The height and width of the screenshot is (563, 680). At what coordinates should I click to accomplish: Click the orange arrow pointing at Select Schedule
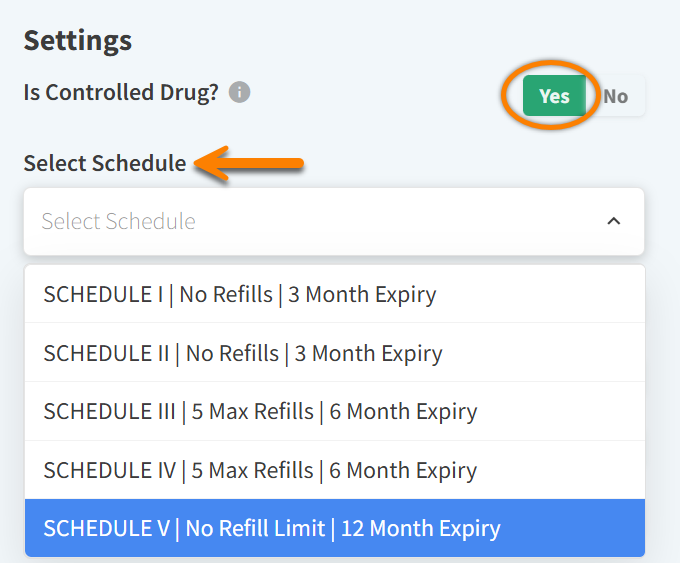[x=250, y=164]
